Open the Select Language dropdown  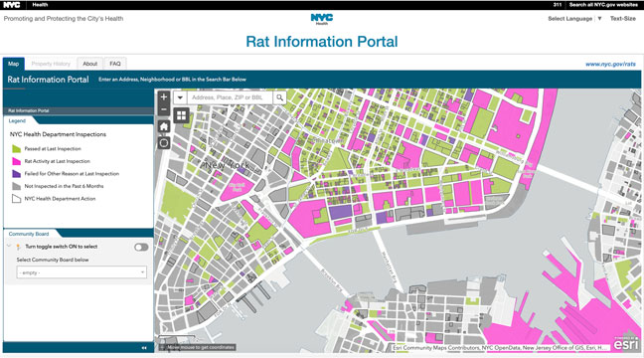point(574,19)
